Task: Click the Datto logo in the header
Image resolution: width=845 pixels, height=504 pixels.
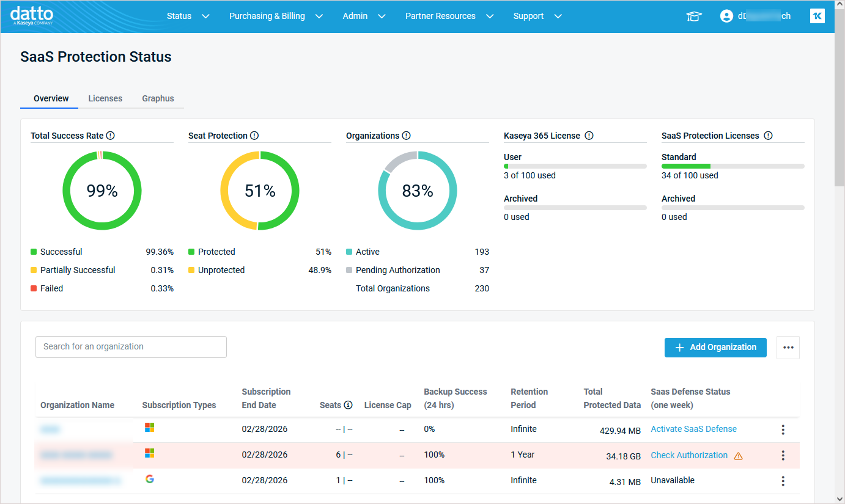Action: pos(32,16)
